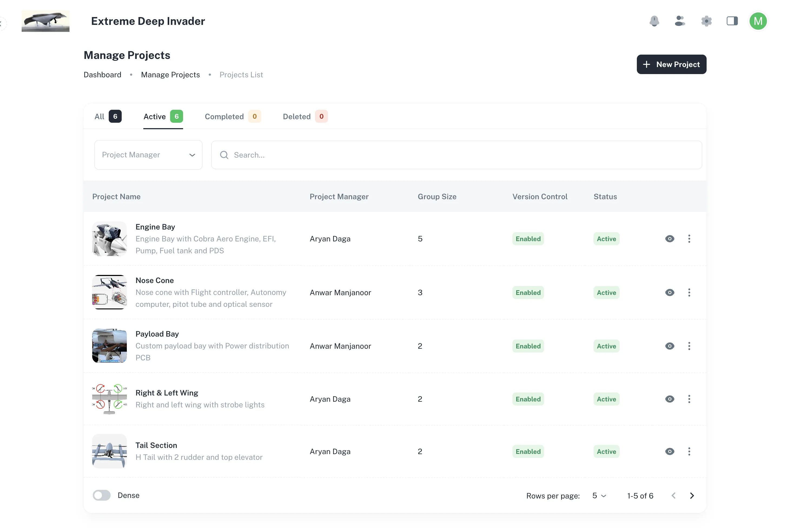
Task: Toggle the Dense table switch
Action: point(102,495)
